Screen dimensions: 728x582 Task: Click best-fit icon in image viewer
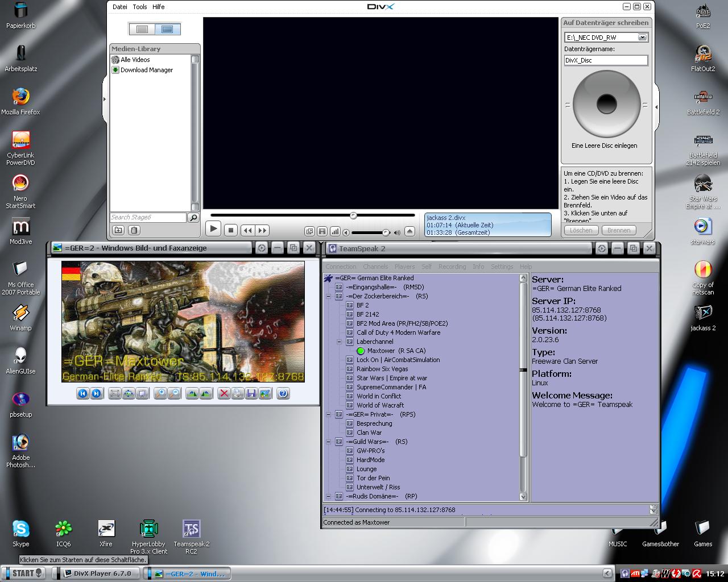(x=115, y=393)
